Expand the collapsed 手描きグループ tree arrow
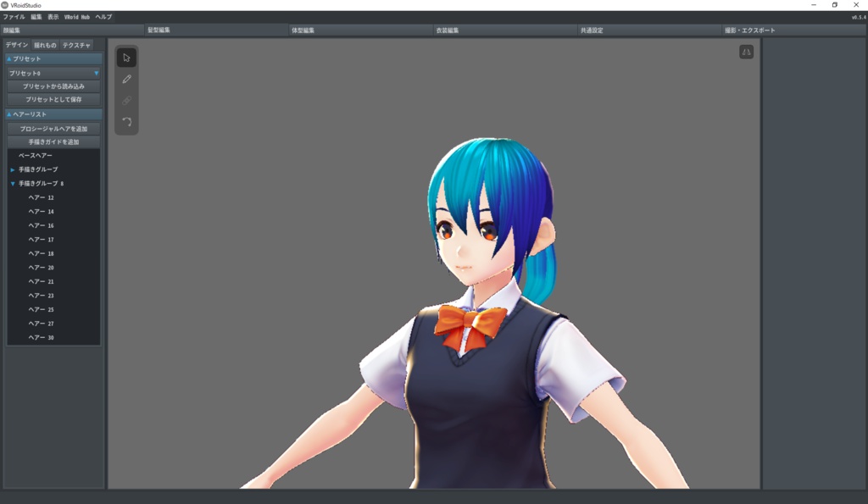The image size is (868, 504). pos(13,170)
